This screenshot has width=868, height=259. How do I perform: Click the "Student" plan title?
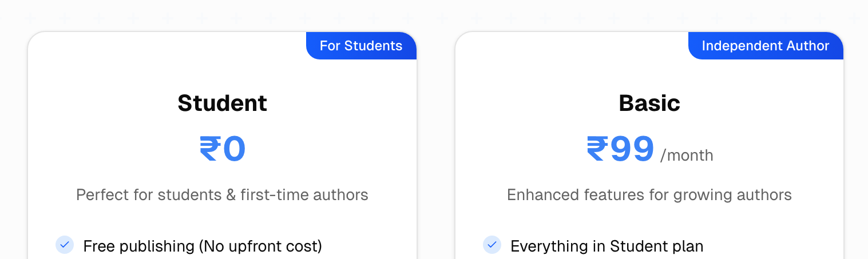point(222,103)
